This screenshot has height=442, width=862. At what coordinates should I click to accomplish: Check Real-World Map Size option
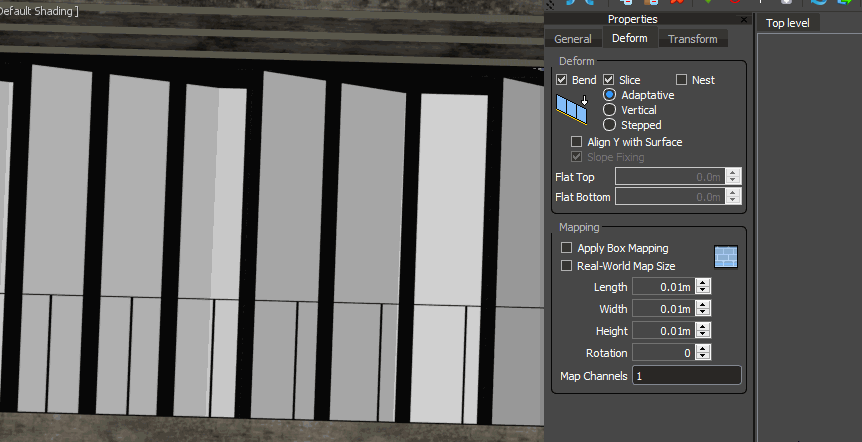[x=567, y=266]
